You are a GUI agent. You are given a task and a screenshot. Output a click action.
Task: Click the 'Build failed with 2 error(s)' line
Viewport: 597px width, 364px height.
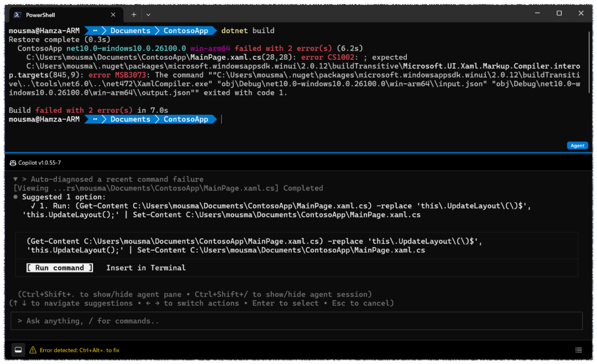88,110
